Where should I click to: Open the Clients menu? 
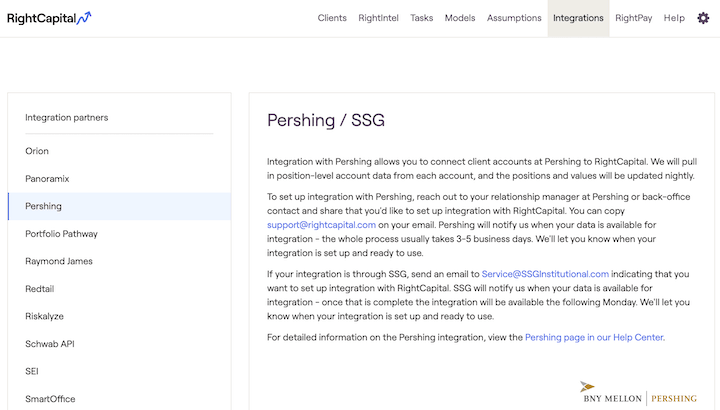click(x=332, y=18)
